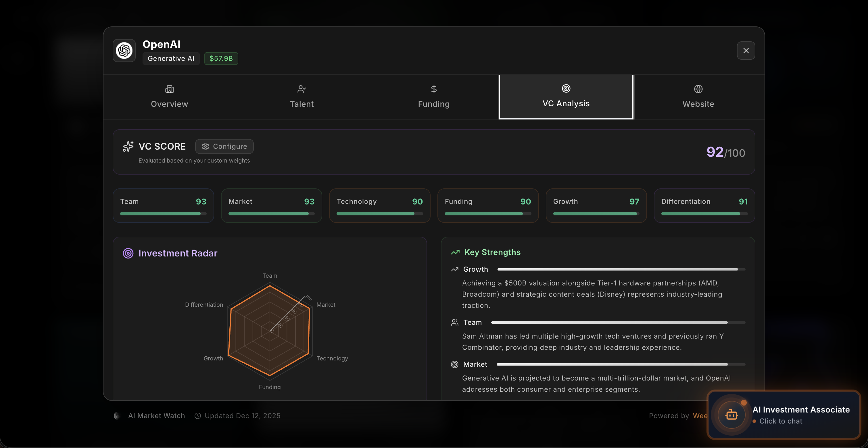Click the Generative AI tag
Viewport: 868px width, 448px height.
(x=171, y=59)
